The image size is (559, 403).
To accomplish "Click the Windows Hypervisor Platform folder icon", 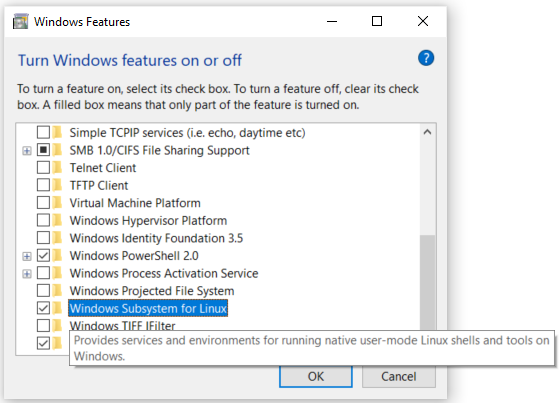I will pyautogui.click(x=57, y=220).
